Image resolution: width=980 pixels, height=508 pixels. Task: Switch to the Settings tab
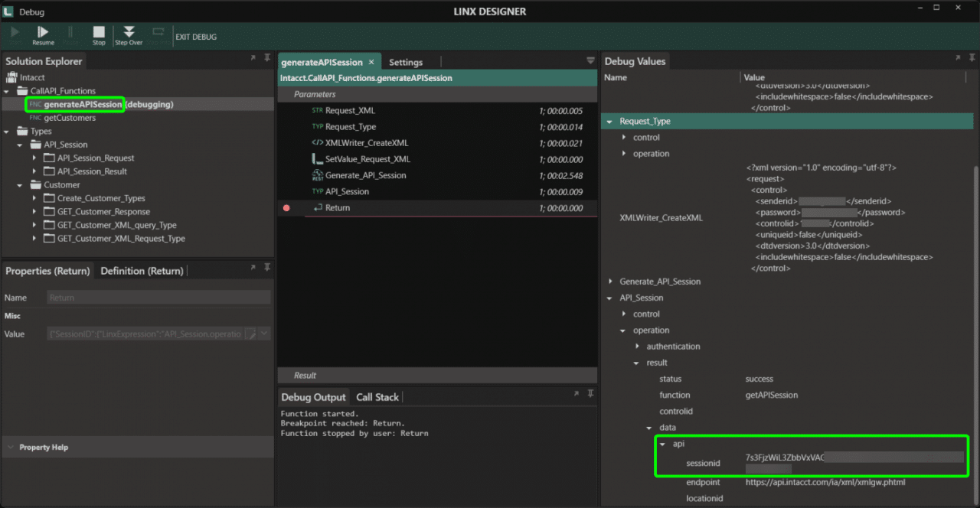(405, 62)
